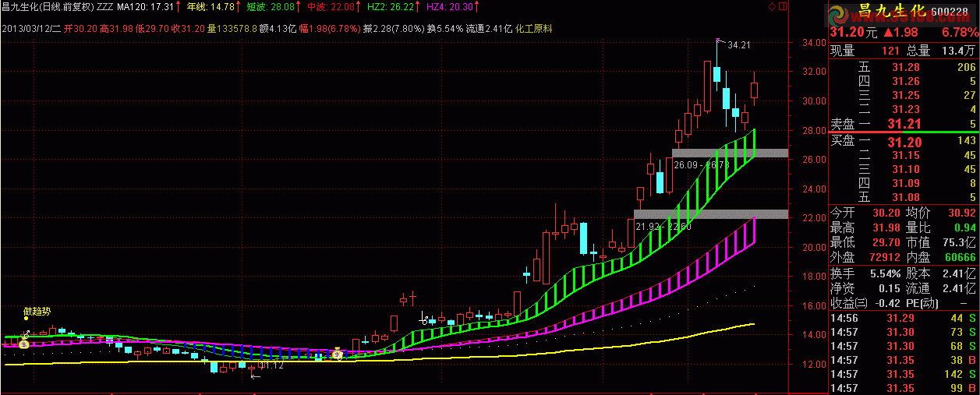This screenshot has height=395, width=980.
Task: Click the arrow marker at 11.12 low
Action: point(254,376)
